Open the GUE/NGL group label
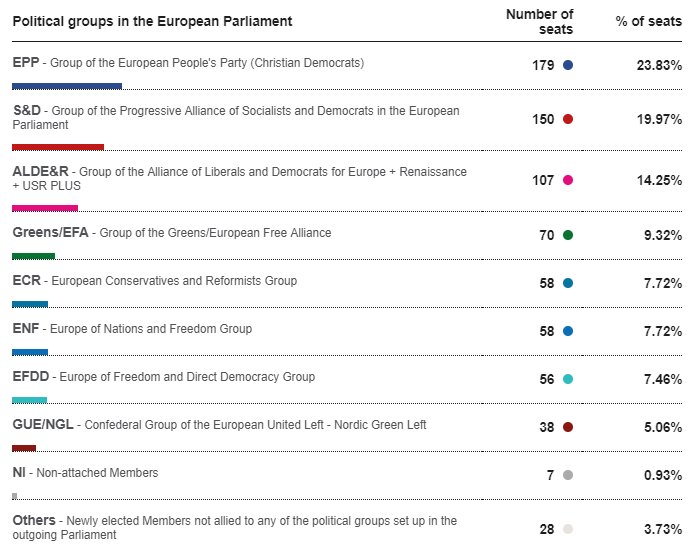 [43, 424]
